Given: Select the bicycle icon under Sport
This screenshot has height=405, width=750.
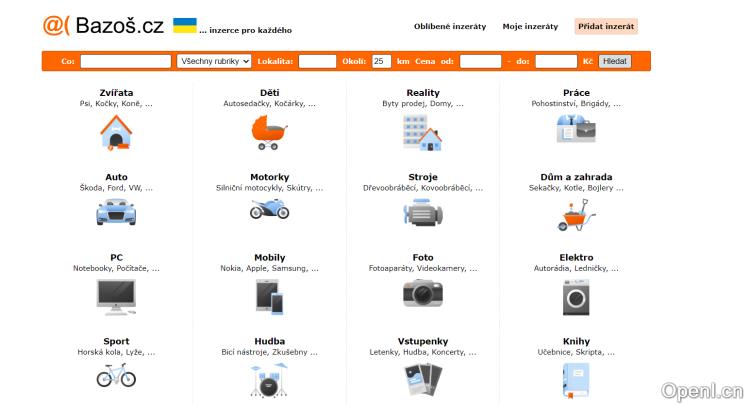Looking at the screenshot, I should click(x=116, y=376).
